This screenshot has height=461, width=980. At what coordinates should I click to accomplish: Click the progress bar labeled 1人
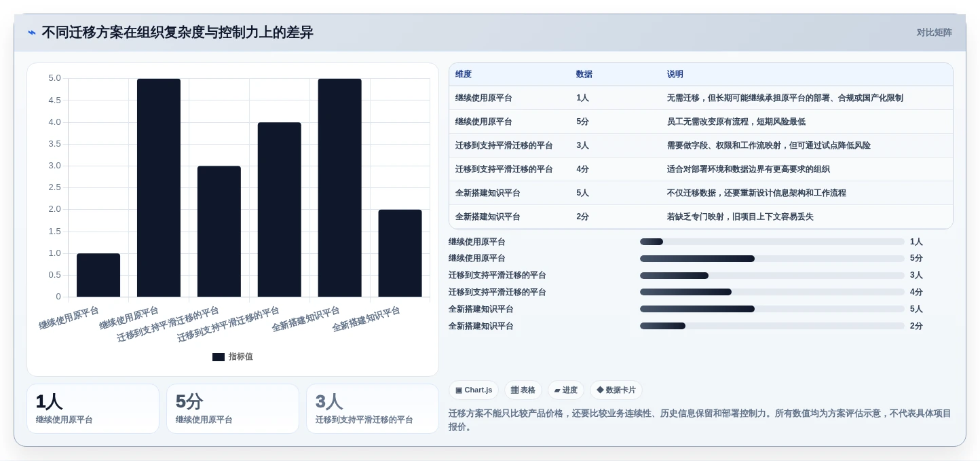tap(772, 242)
